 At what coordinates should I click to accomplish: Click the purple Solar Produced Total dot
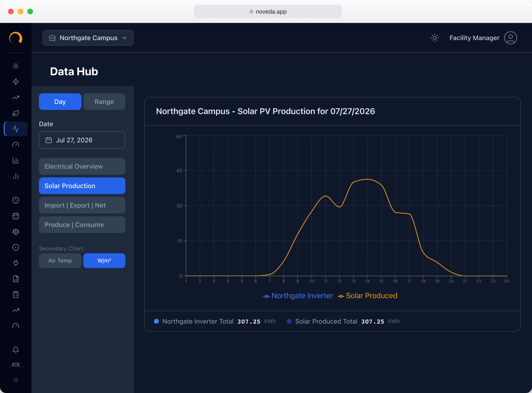click(x=289, y=321)
